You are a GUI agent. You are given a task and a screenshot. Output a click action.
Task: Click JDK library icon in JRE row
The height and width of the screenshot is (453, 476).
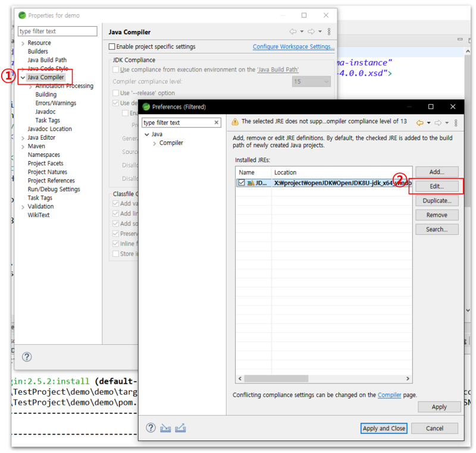(250, 183)
